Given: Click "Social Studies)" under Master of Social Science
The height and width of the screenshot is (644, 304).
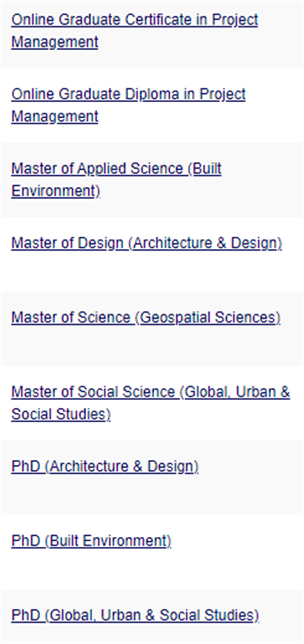Looking at the screenshot, I should click(61, 415).
